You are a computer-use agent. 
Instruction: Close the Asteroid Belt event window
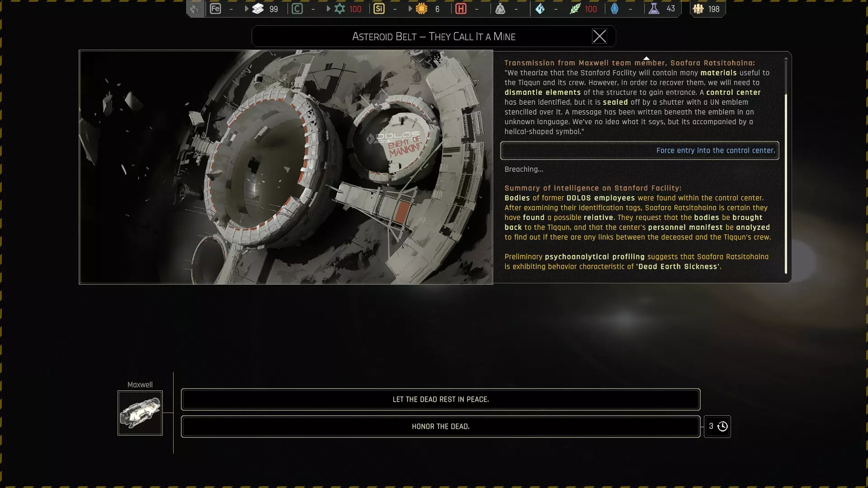point(599,36)
